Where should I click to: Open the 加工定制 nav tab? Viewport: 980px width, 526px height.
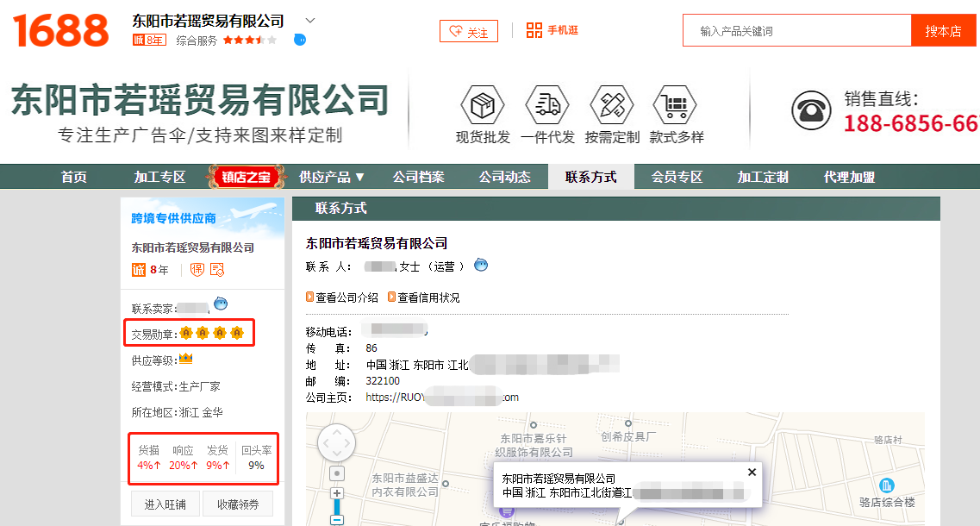point(763,177)
